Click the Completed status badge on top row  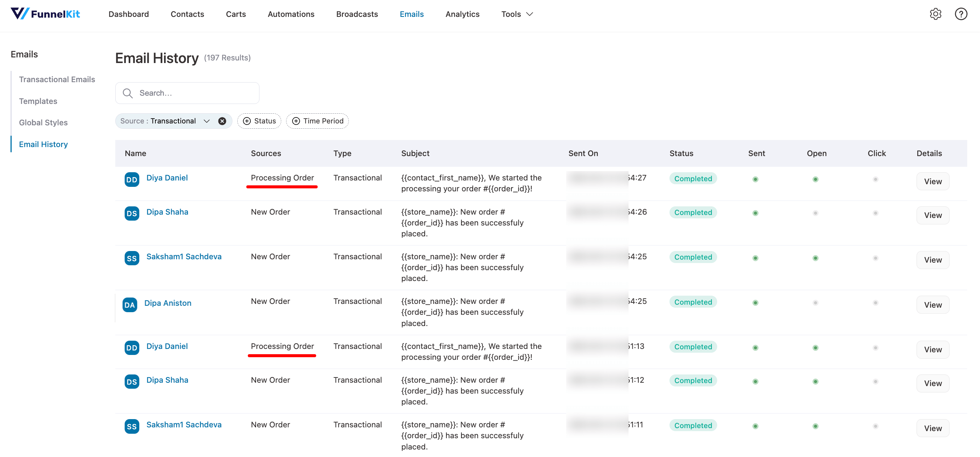pos(693,178)
